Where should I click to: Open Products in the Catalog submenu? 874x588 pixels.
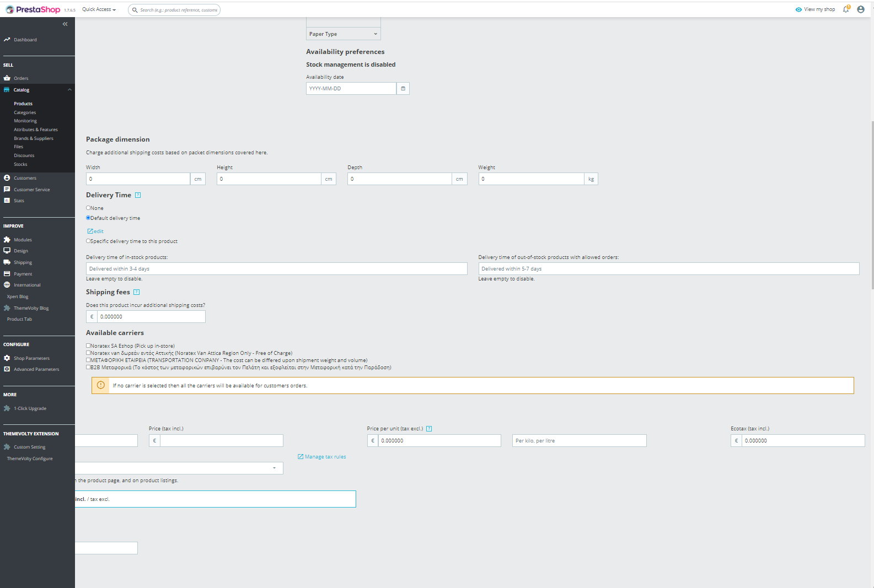23,104
